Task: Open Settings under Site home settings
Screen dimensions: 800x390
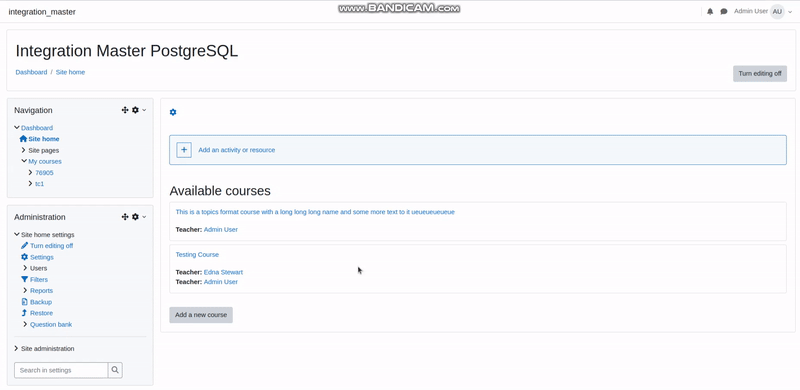Action: tap(42, 257)
